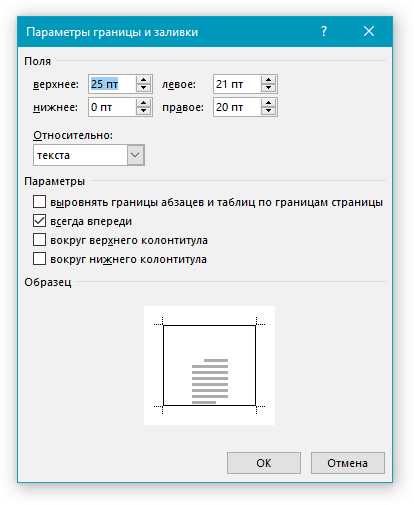Open the Относительно dropdown arrow
414x505 pixels.
135,155
